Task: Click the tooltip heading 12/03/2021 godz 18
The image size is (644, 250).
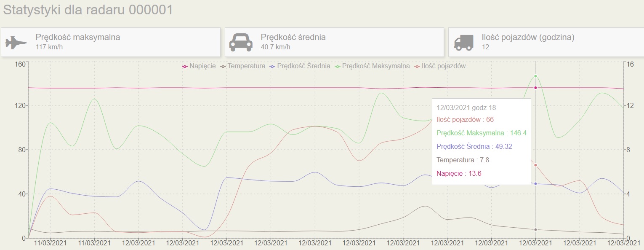Action: point(466,108)
